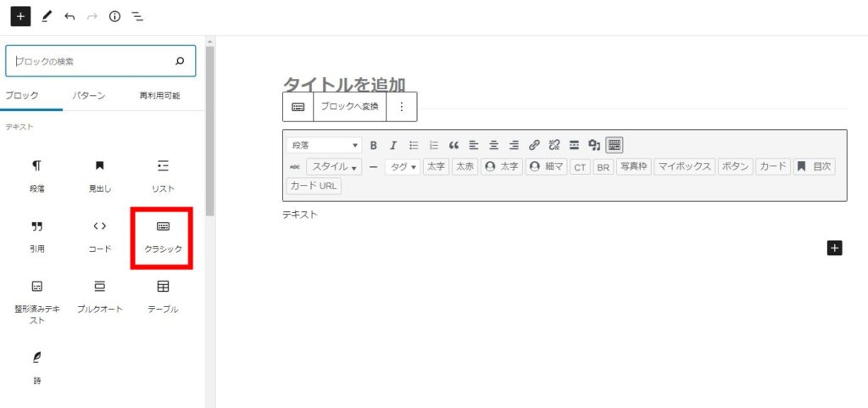Click the inserter panel scrollbar

(210, 131)
